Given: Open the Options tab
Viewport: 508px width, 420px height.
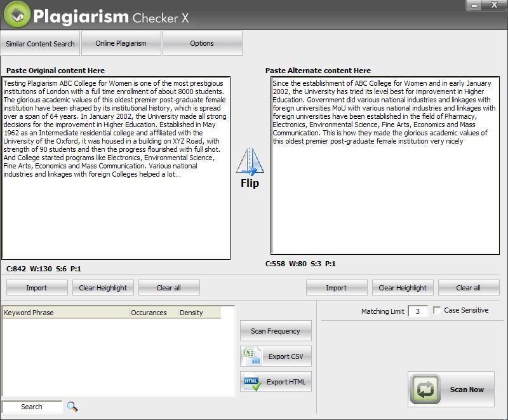Looking at the screenshot, I should (x=202, y=43).
